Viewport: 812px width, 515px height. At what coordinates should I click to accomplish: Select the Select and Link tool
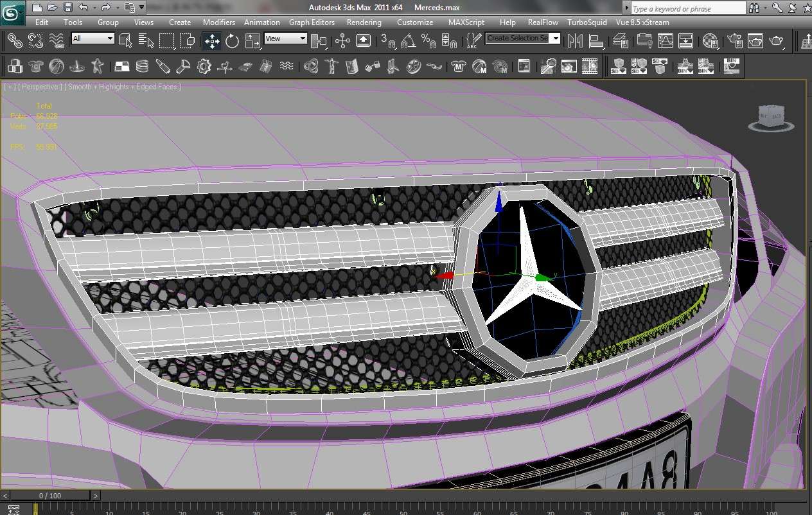point(15,41)
